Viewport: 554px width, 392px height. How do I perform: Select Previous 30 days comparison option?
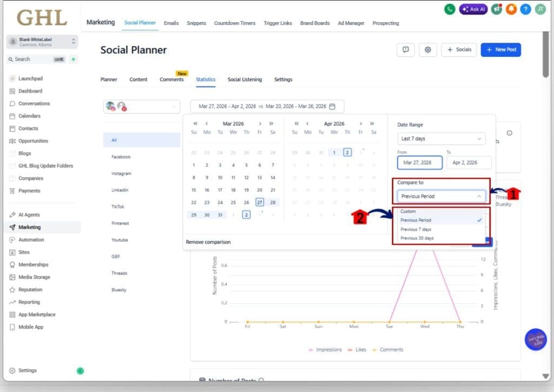point(417,238)
